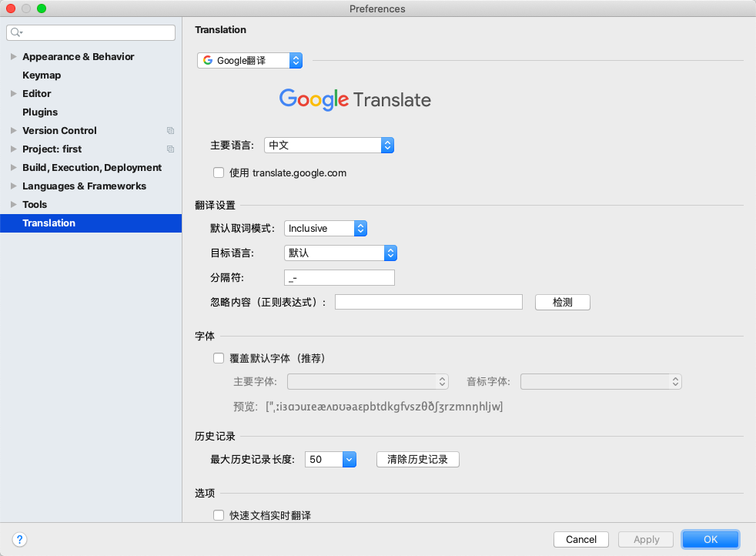Click the 翻译设置 section header

click(215, 206)
